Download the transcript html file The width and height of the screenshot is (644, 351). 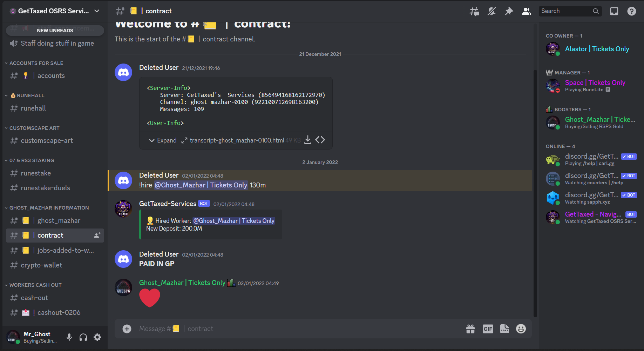coord(307,140)
